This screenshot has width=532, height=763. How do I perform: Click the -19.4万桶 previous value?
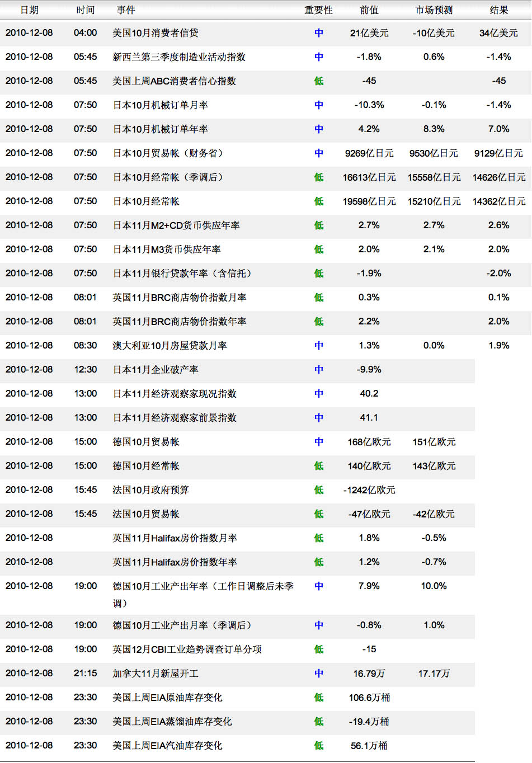(369, 722)
